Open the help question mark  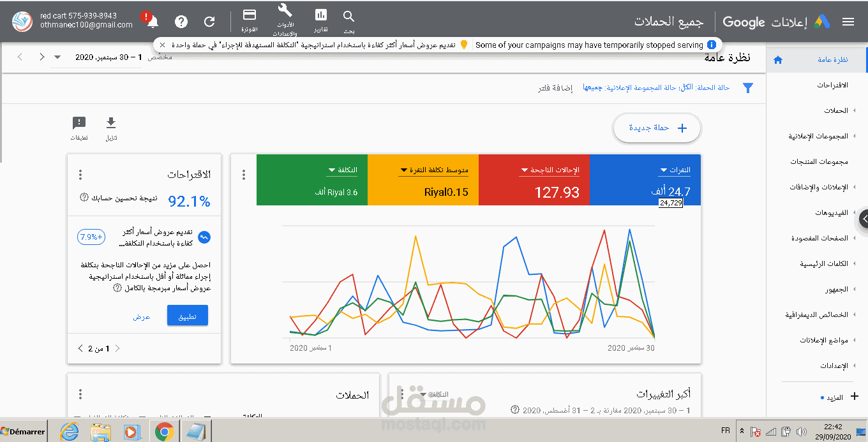click(x=181, y=22)
